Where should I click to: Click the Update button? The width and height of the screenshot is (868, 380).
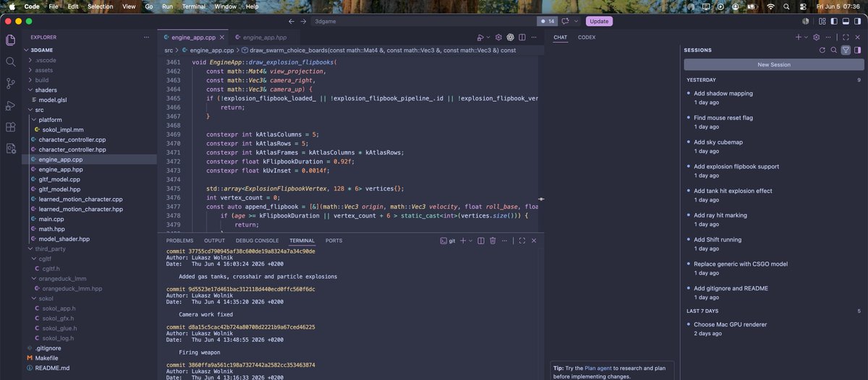pos(599,22)
